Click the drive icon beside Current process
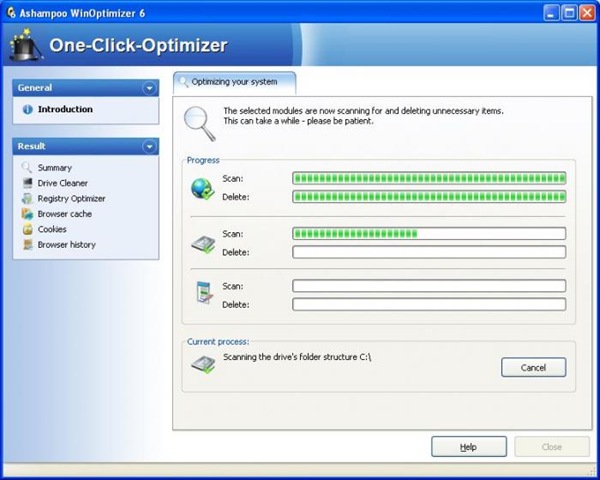Image resolution: width=600 pixels, height=480 pixels. pos(203,366)
